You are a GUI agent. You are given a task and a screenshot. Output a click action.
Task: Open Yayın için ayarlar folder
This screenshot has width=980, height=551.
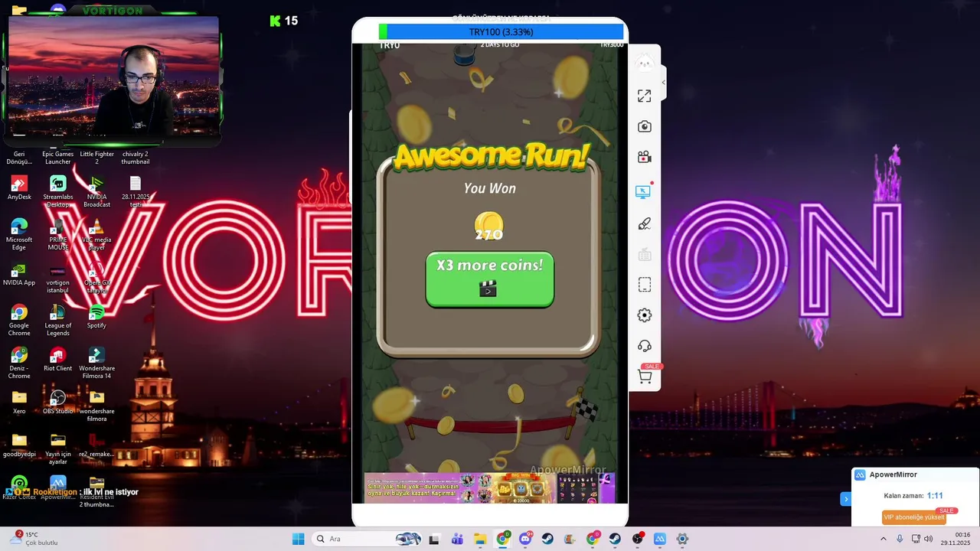[x=57, y=448]
